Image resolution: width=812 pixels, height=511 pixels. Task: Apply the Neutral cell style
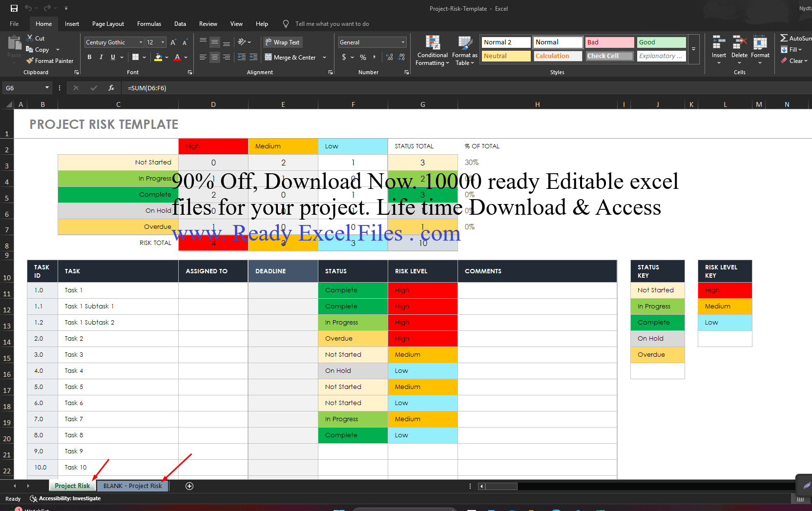[x=506, y=56]
